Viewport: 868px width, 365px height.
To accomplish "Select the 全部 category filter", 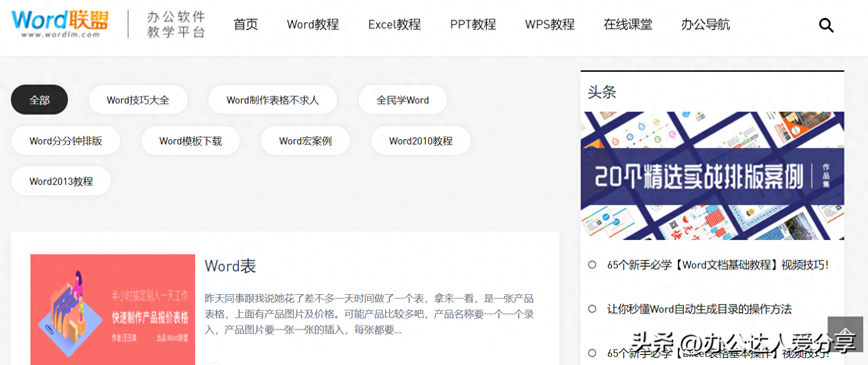I will coord(39,100).
